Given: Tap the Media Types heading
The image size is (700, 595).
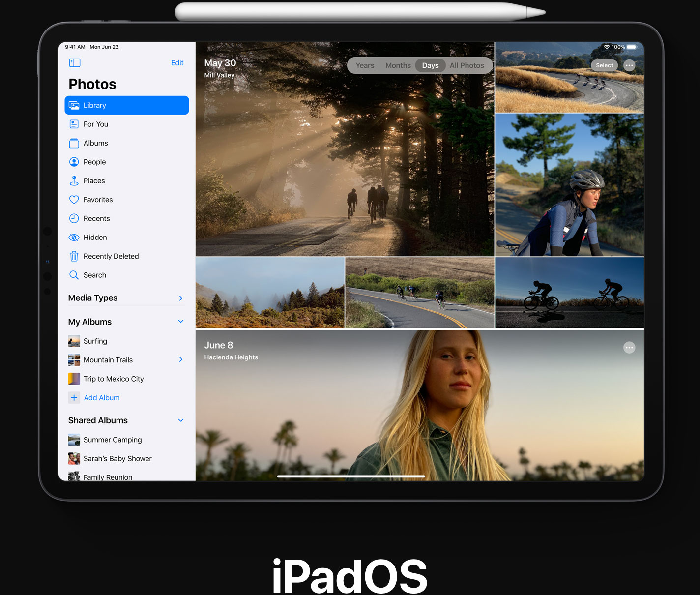Looking at the screenshot, I should [x=93, y=298].
